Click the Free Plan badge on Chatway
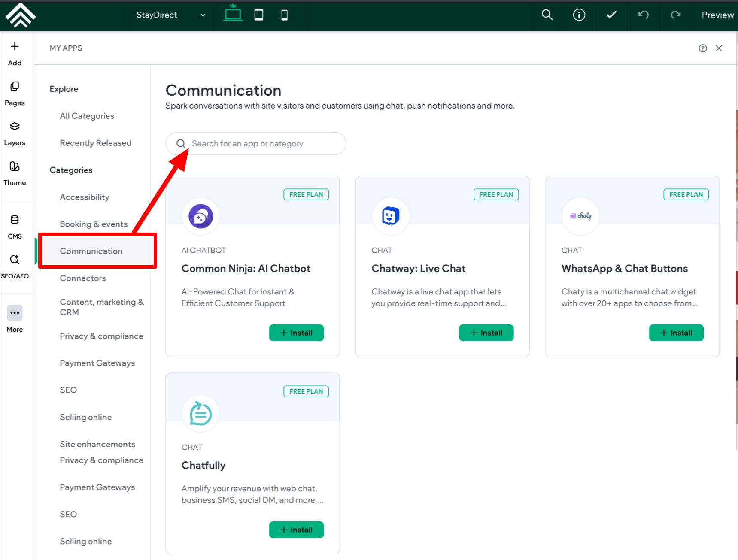Image resolution: width=738 pixels, height=560 pixels. pyautogui.click(x=496, y=194)
